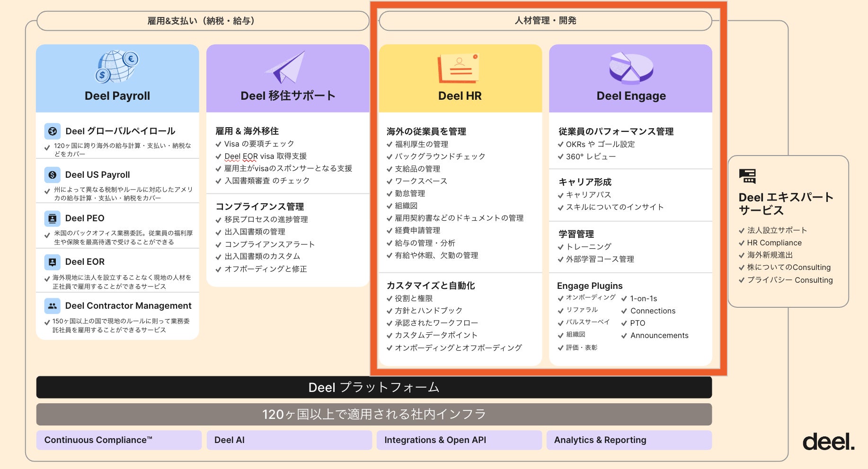Select the バックグラウンドチェック item

tap(440, 156)
